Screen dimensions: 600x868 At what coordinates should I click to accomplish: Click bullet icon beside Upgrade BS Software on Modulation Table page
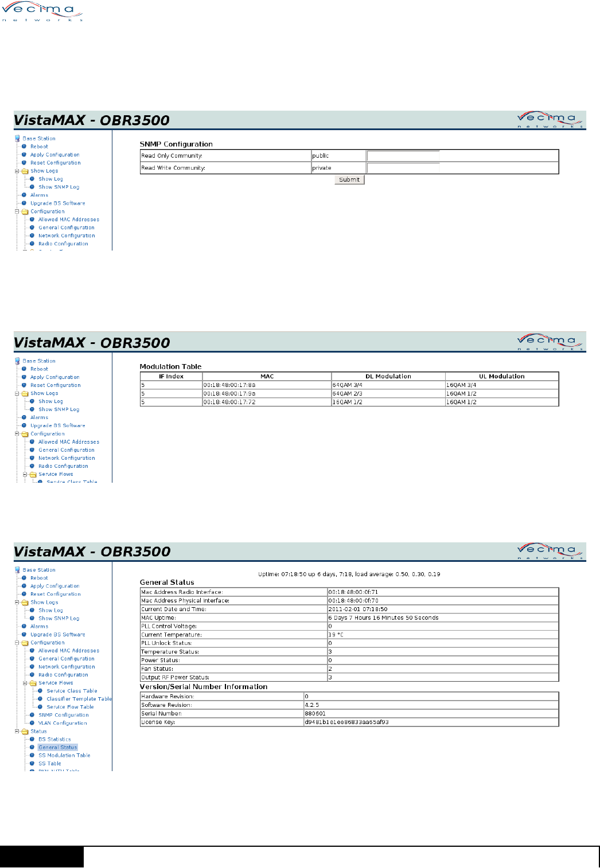[24, 425]
